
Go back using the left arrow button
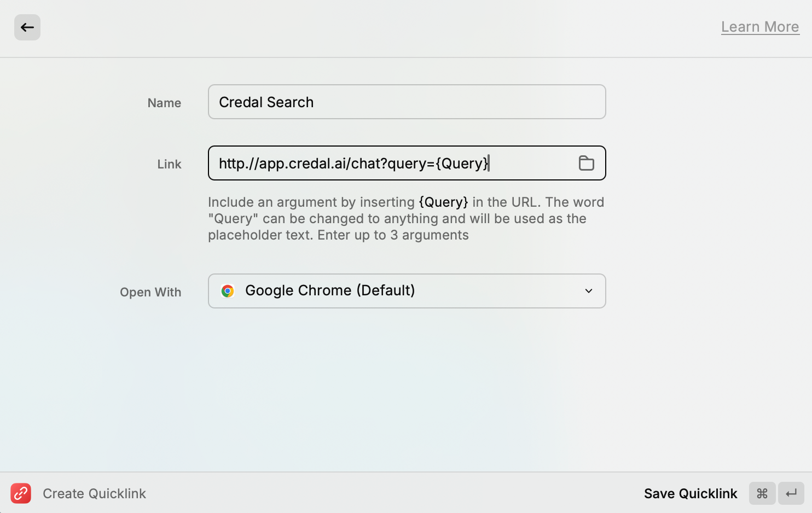pos(27,27)
